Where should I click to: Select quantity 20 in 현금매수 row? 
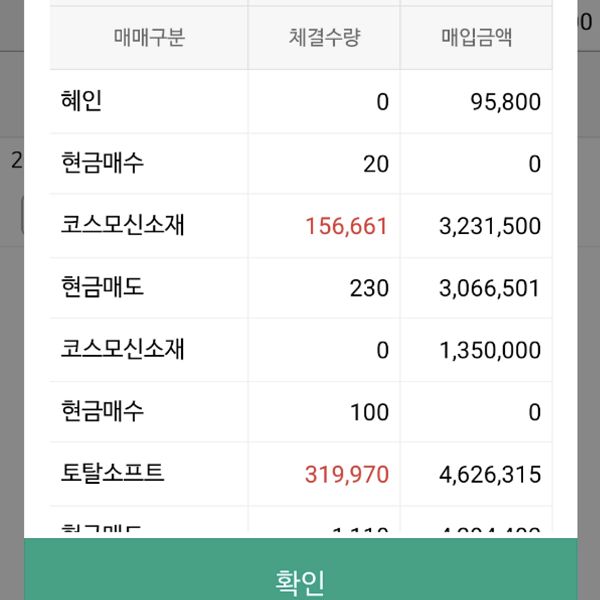[x=376, y=164]
